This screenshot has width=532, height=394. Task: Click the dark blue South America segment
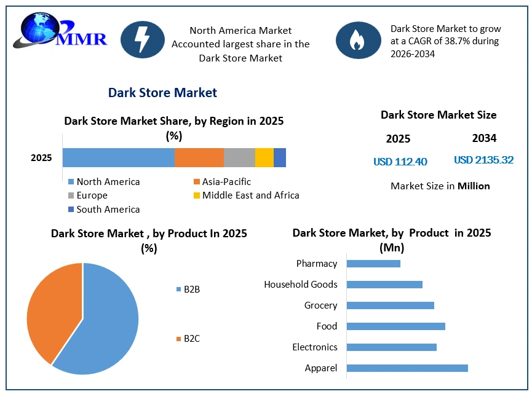(x=280, y=158)
